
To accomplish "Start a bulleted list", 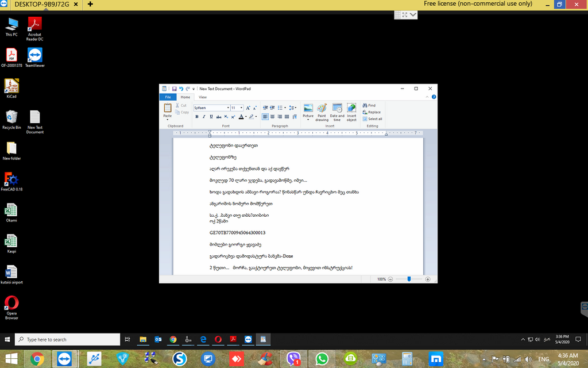I will click(x=280, y=108).
